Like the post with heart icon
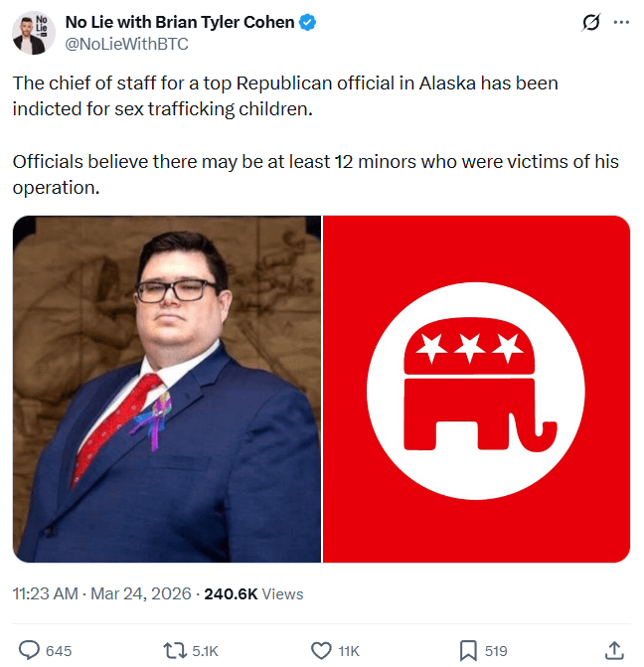This screenshot has height=667, width=644. (x=321, y=650)
